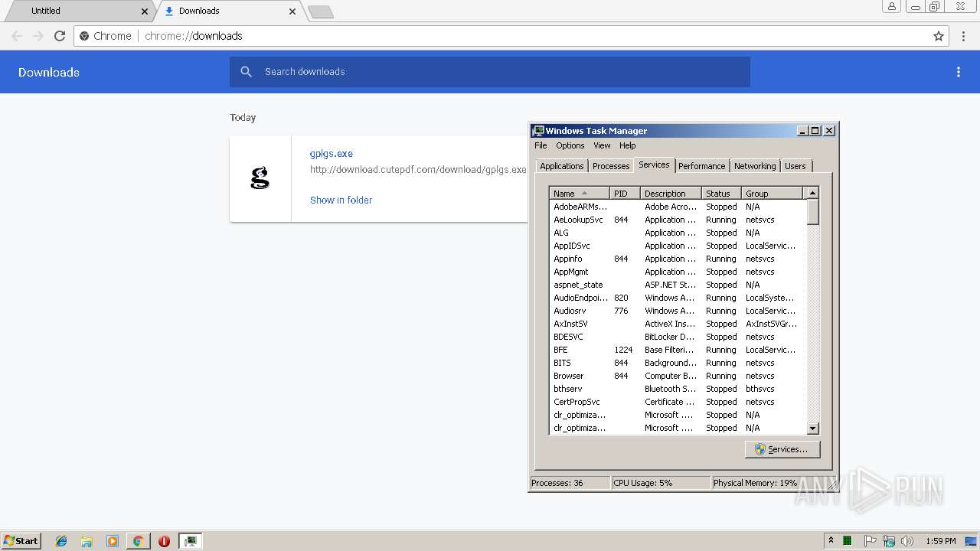This screenshot has width=980, height=551.
Task: Select aspnet_state service row
Action: click(678, 285)
